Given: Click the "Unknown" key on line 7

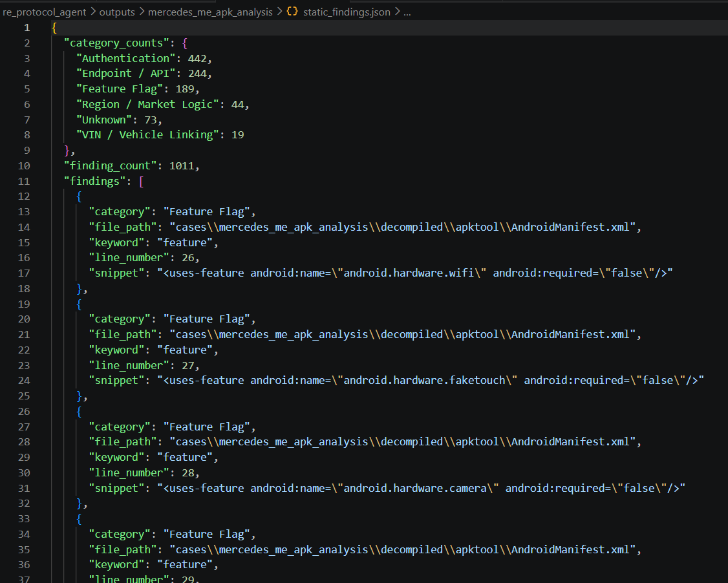Looking at the screenshot, I should (x=104, y=120).
